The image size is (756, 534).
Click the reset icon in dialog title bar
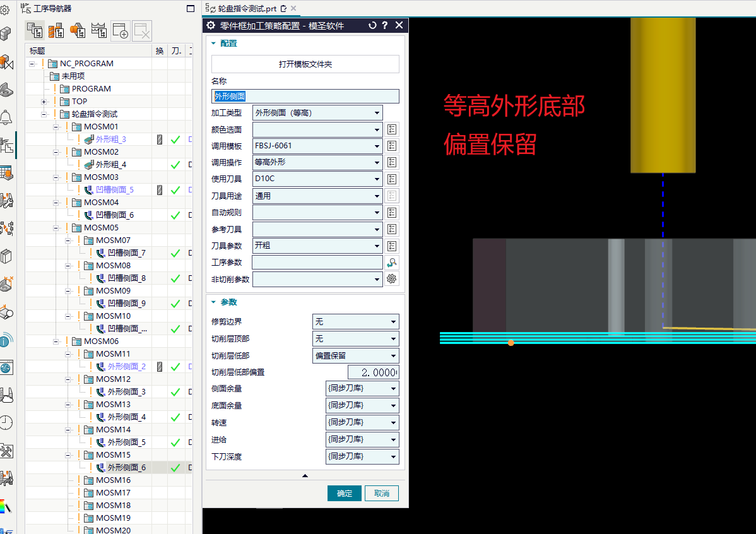(372, 25)
